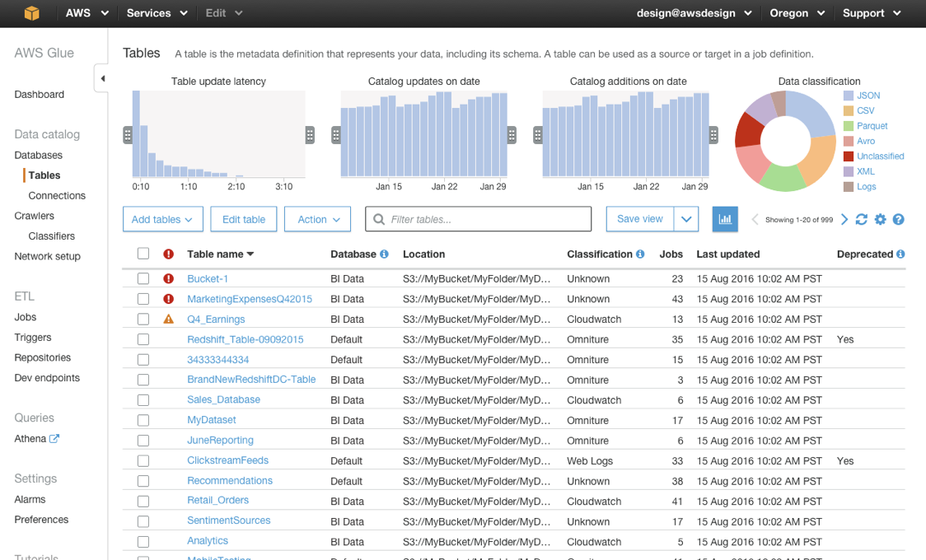Toggle the select-all tables checkbox

click(x=143, y=253)
